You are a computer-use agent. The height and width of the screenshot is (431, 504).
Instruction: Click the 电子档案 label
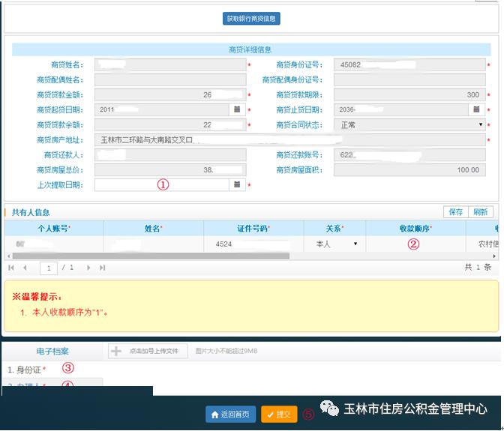pyautogui.click(x=52, y=351)
